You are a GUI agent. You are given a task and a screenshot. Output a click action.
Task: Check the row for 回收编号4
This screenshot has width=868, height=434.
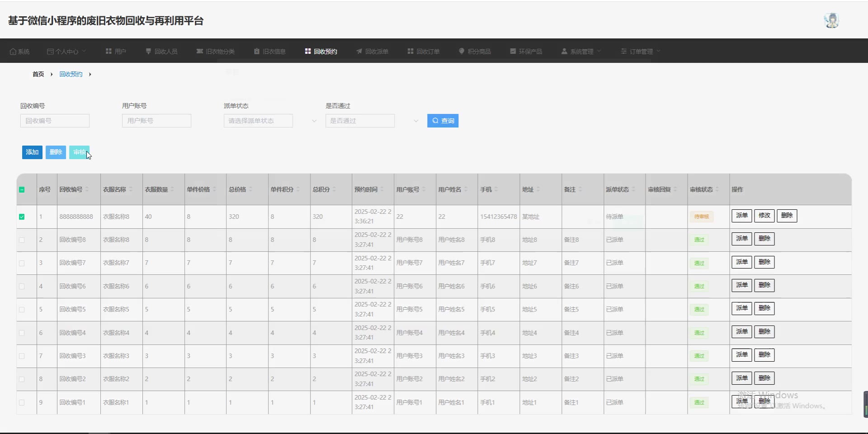[x=22, y=333]
